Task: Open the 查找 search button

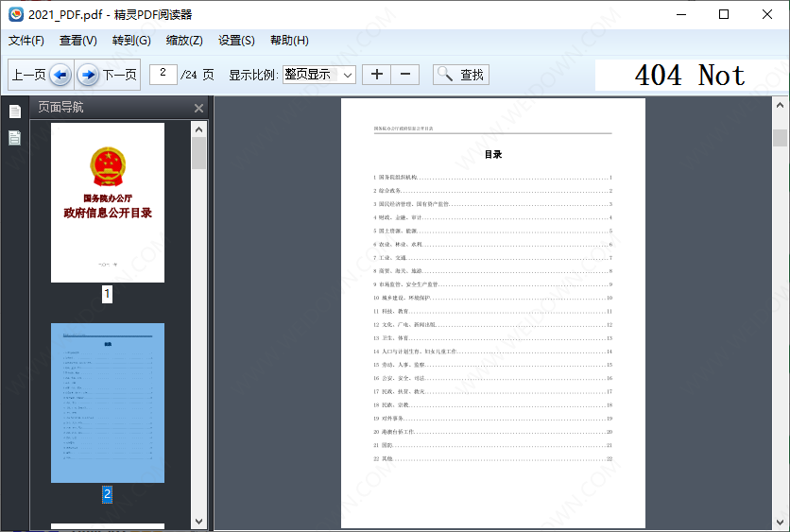Action: (x=461, y=75)
